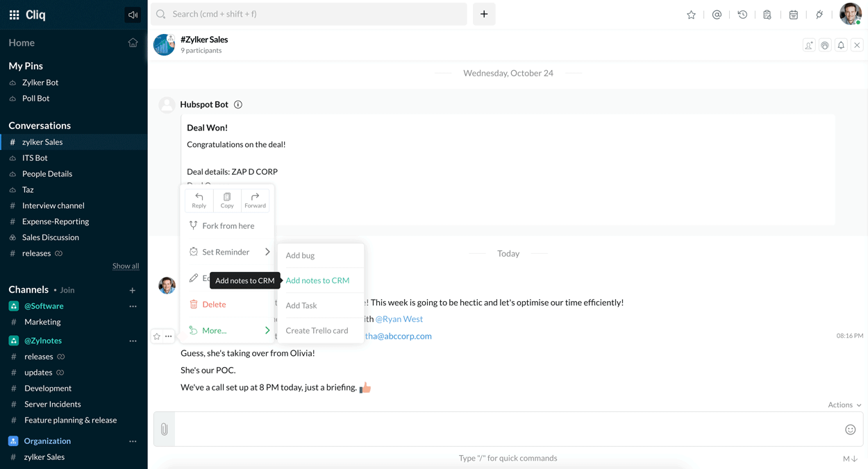
Task: Open mentions with the @ icon
Action: point(717,15)
